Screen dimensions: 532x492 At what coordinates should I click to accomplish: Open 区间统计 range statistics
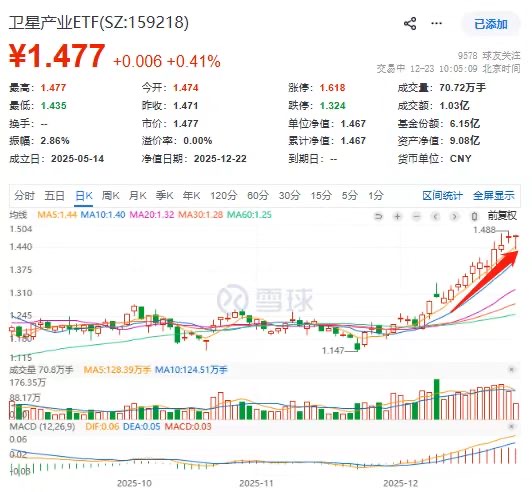[x=442, y=195]
